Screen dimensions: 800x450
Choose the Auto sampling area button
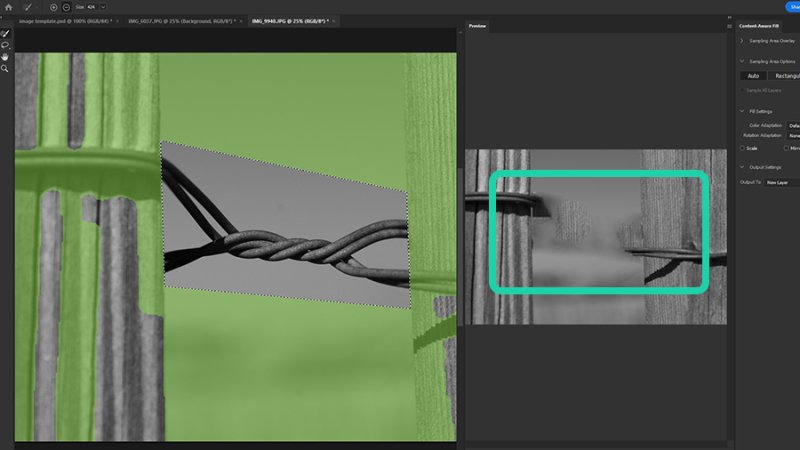pos(754,76)
